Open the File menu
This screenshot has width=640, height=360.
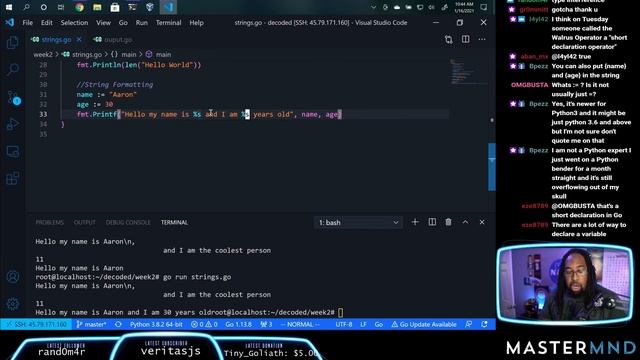click(28, 22)
